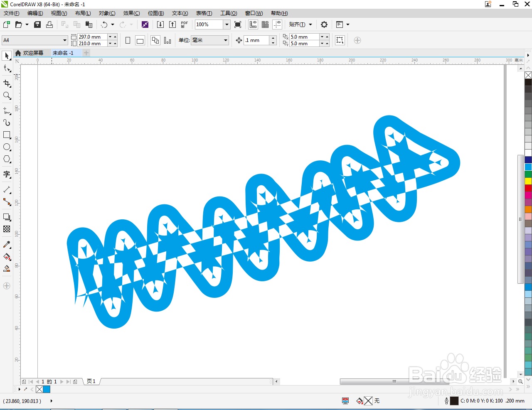
Task: Click the Save icon
Action: point(37,25)
